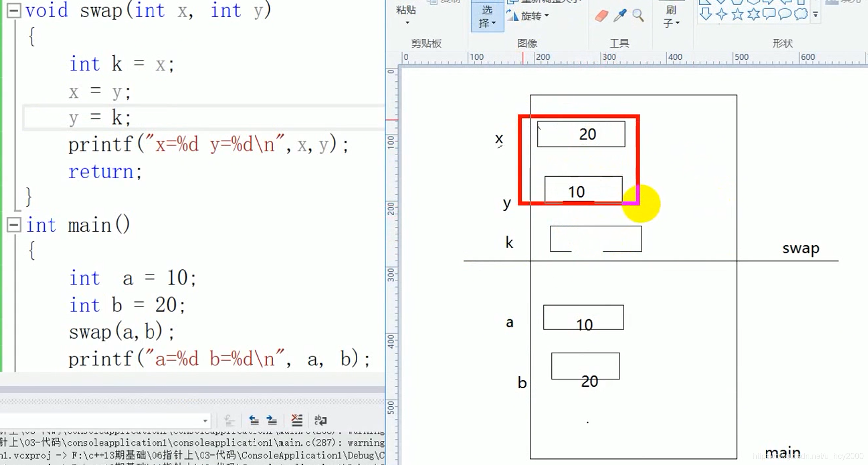Open the output source combo box
Image resolution: width=868 pixels, height=465 pixels.
pos(105,421)
